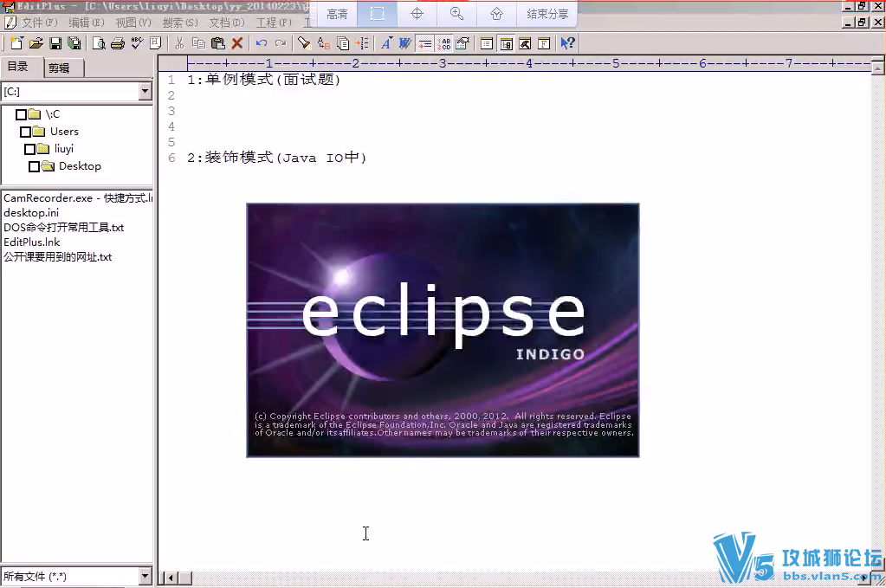
Task: Click editor line 1: 单例模式(面试题)
Action: click(x=264, y=80)
